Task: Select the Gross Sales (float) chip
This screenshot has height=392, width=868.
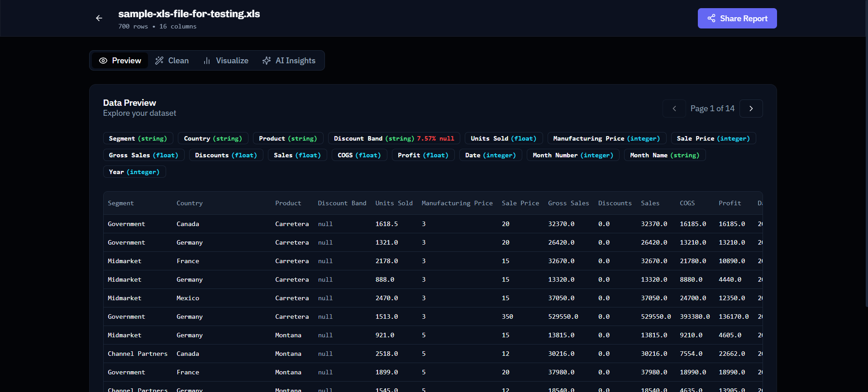Action: click(x=144, y=155)
